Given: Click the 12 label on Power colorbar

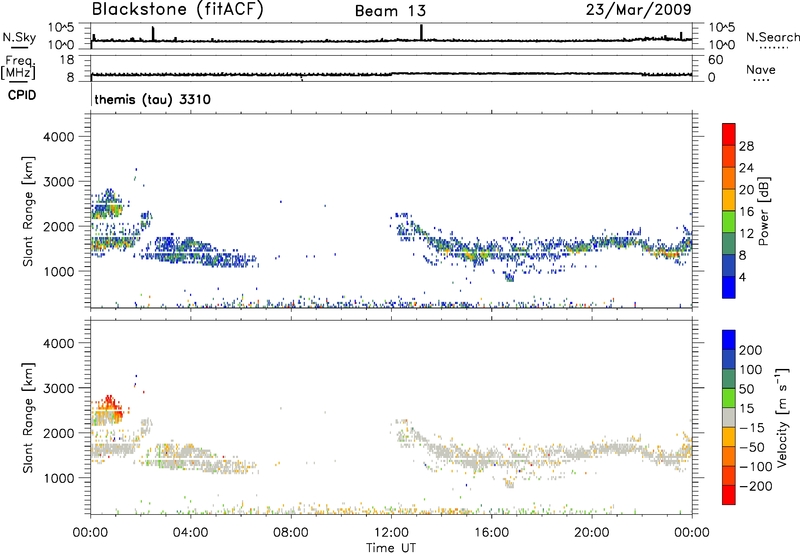Looking at the screenshot, I should click(746, 234).
